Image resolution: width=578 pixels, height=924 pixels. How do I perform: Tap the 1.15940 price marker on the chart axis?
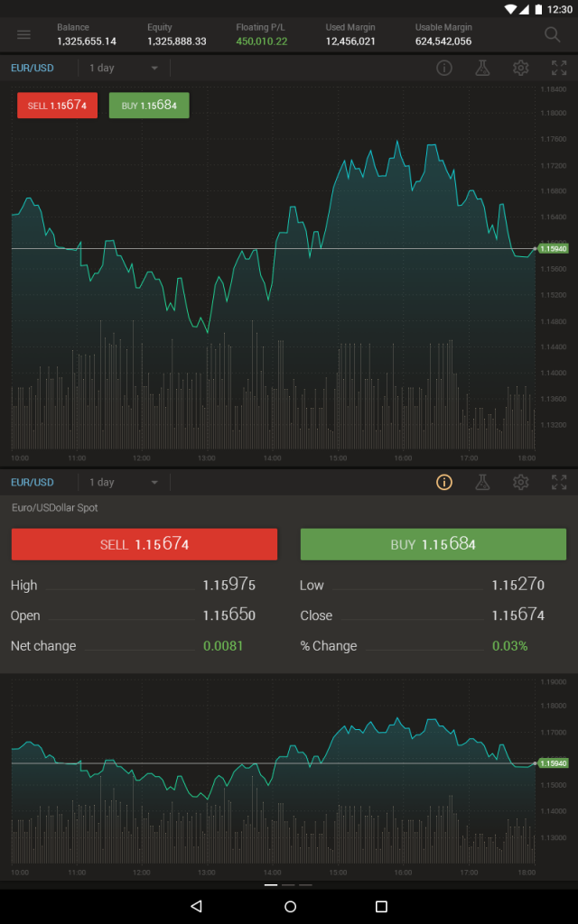(x=554, y=248)
